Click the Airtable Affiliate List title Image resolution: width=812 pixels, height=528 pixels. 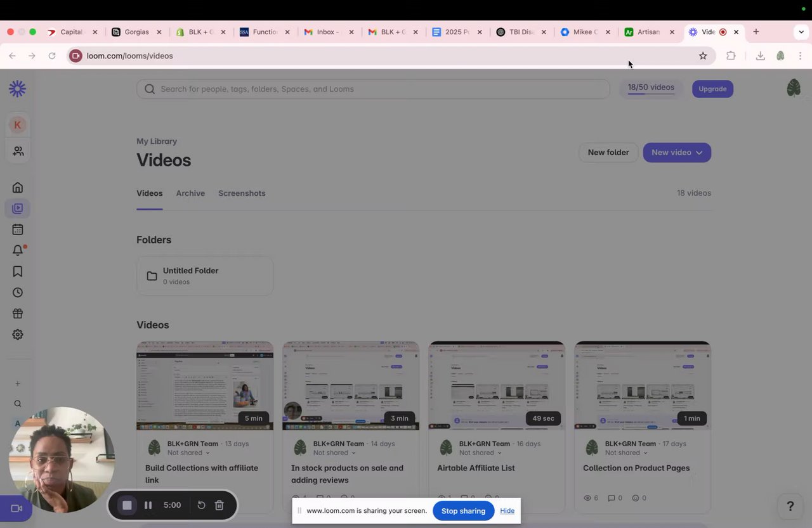[476, 468]
